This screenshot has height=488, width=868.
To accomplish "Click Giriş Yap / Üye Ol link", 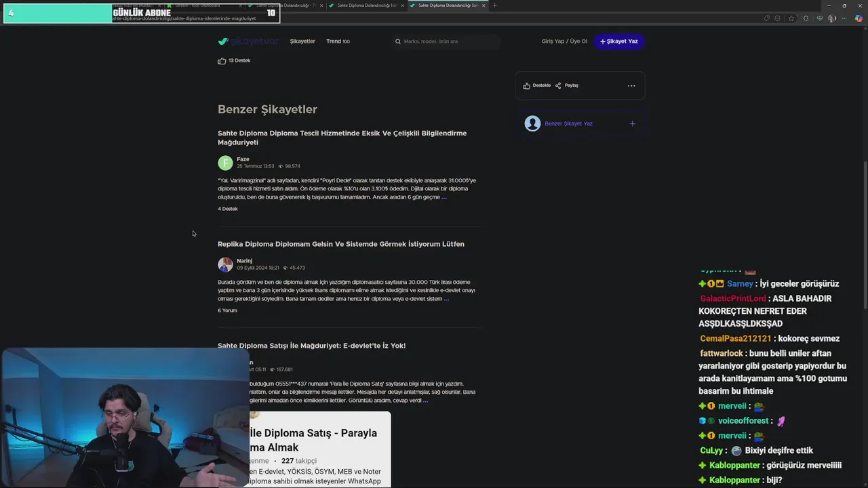I will point(564,41).
